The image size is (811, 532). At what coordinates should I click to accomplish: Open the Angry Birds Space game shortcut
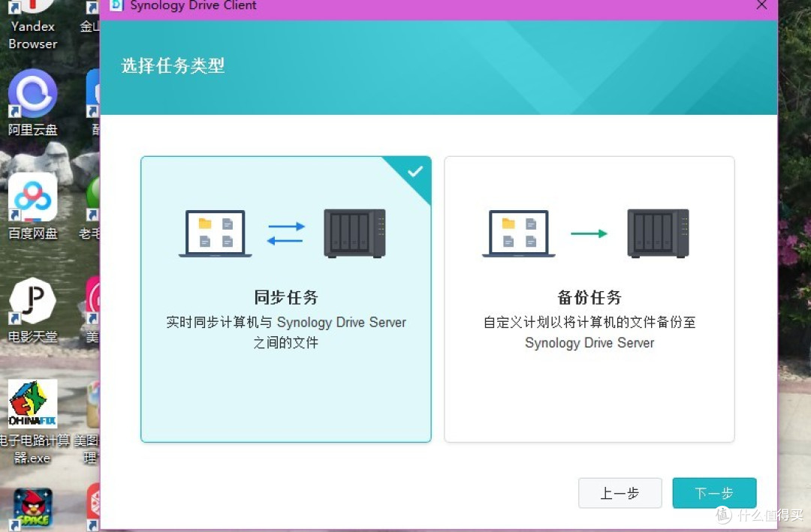click(32, 509)
